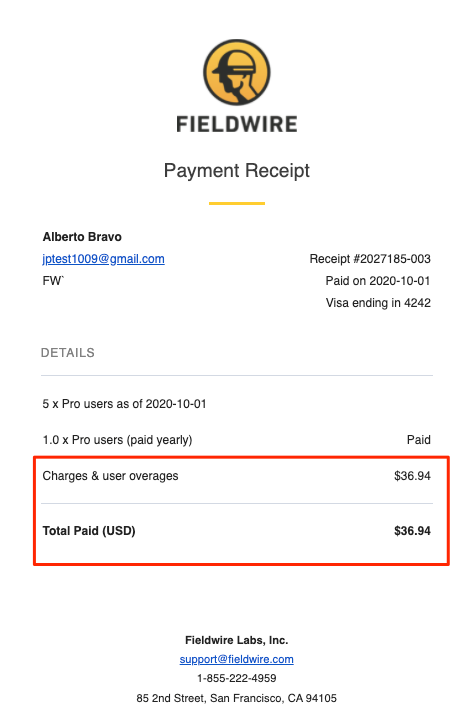
Task: Click the Receipt #2027185-003 number
Action: pyautogui.click(x=370, y=259)
